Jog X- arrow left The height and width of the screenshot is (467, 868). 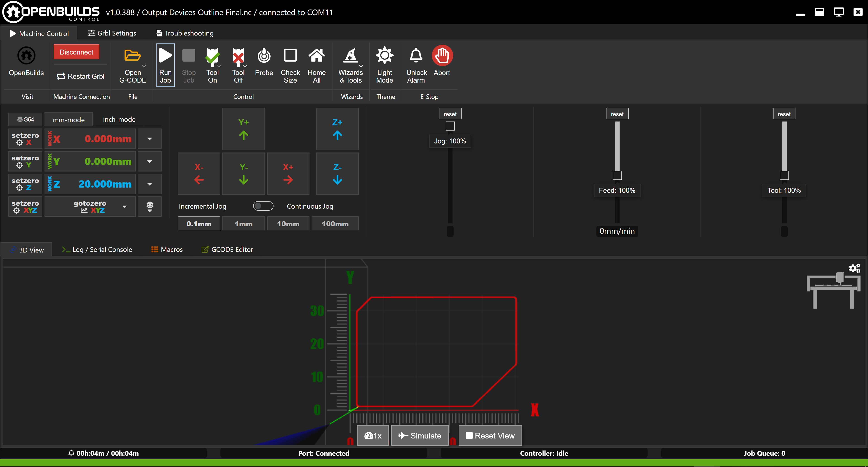pyautogui.click(x=199, y=174)
